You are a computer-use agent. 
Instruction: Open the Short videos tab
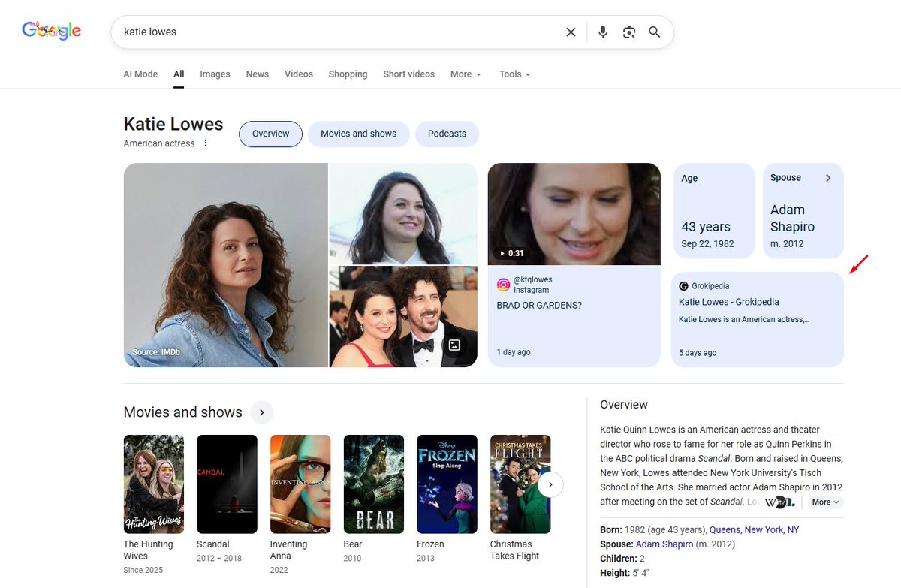tap(408, 74)
